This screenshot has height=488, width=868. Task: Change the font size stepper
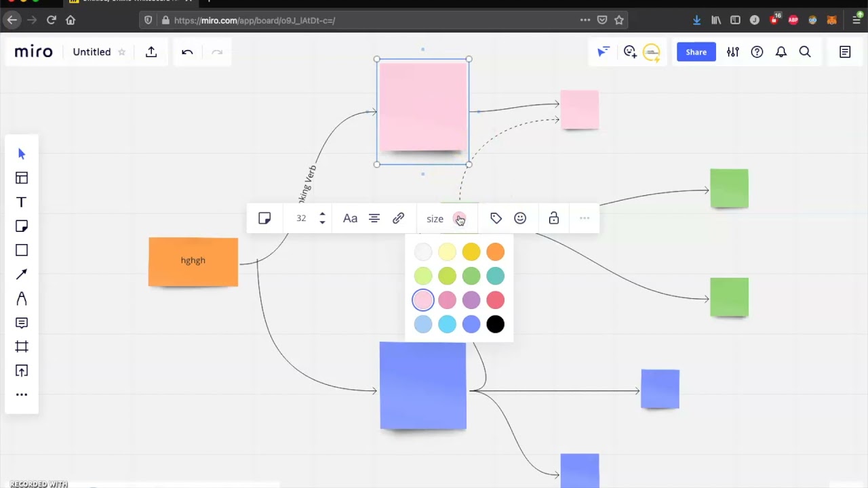[322, 218]
